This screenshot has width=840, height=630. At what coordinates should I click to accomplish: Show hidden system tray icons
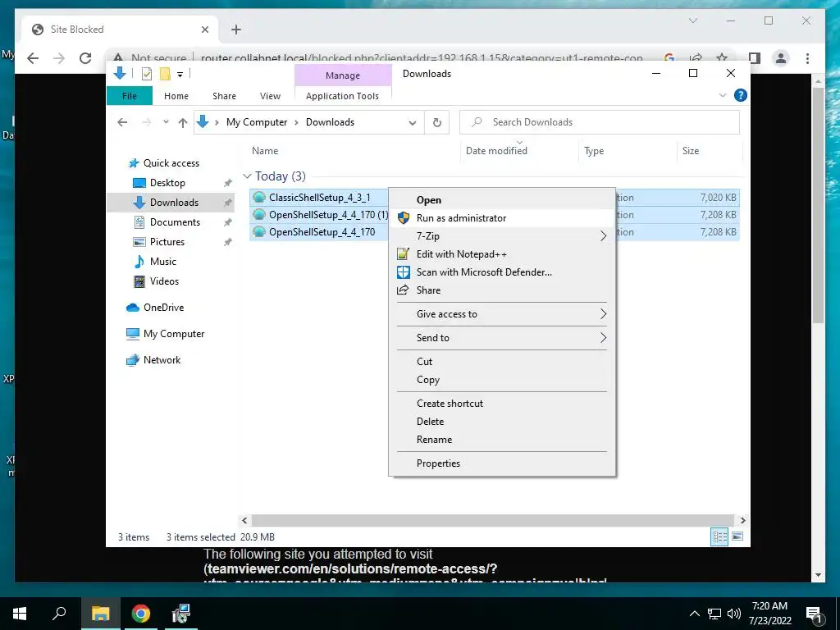coord(694,614)
